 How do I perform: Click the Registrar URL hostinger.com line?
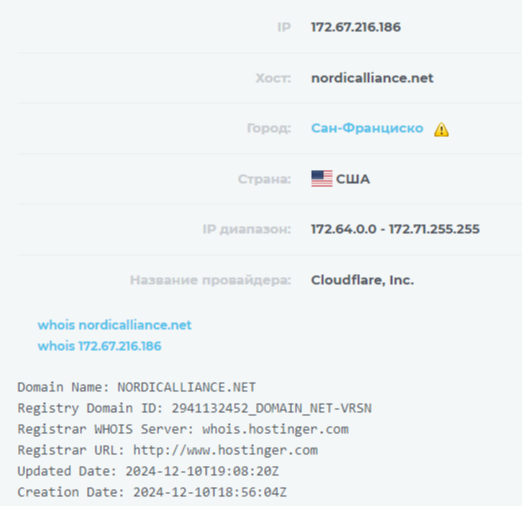[168, 450]
